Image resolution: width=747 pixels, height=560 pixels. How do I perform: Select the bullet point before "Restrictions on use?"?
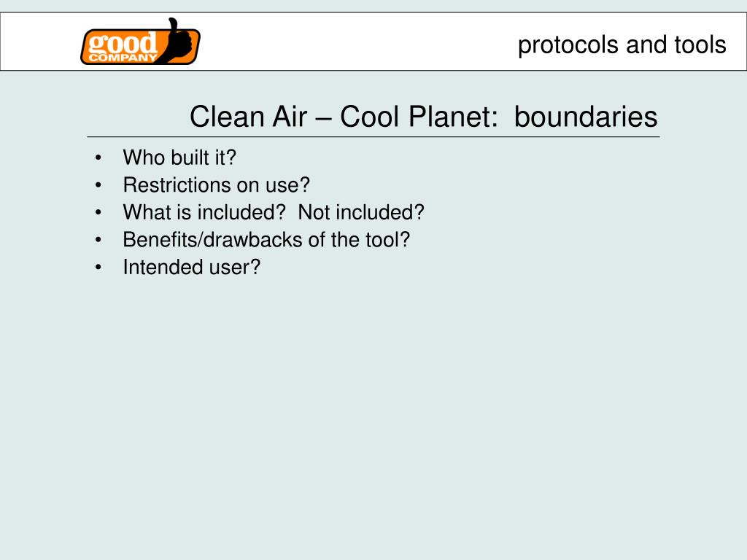[98, 184]
